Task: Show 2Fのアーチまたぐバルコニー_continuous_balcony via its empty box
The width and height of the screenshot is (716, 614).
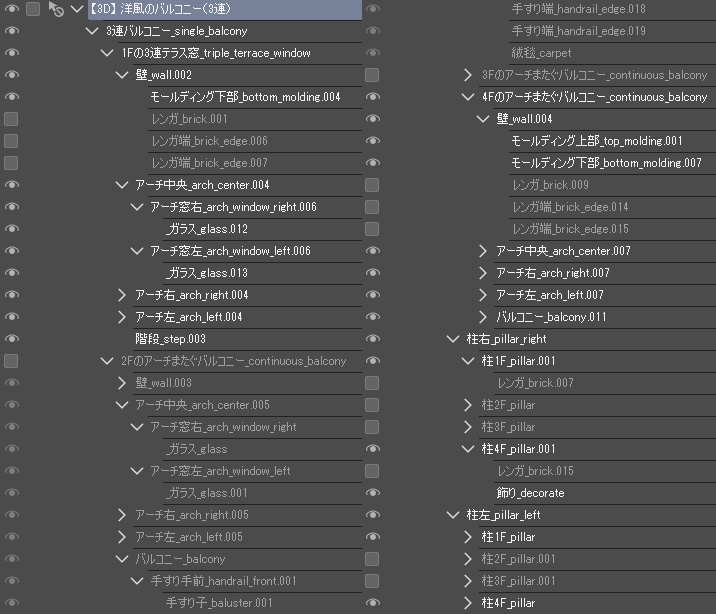Action: (11, 361)
